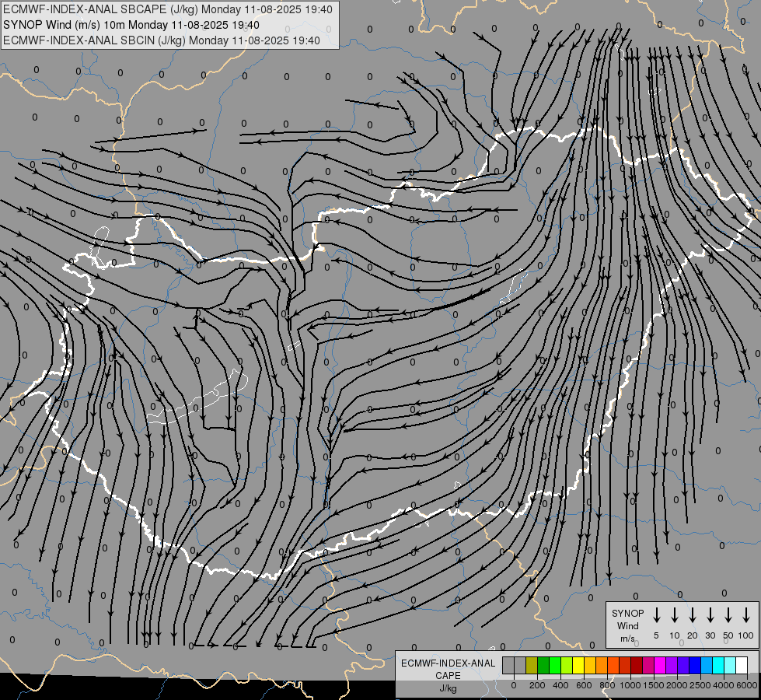Select the white swatch ending the CAPE scale

pyautogui.click(x=742, y=665)
